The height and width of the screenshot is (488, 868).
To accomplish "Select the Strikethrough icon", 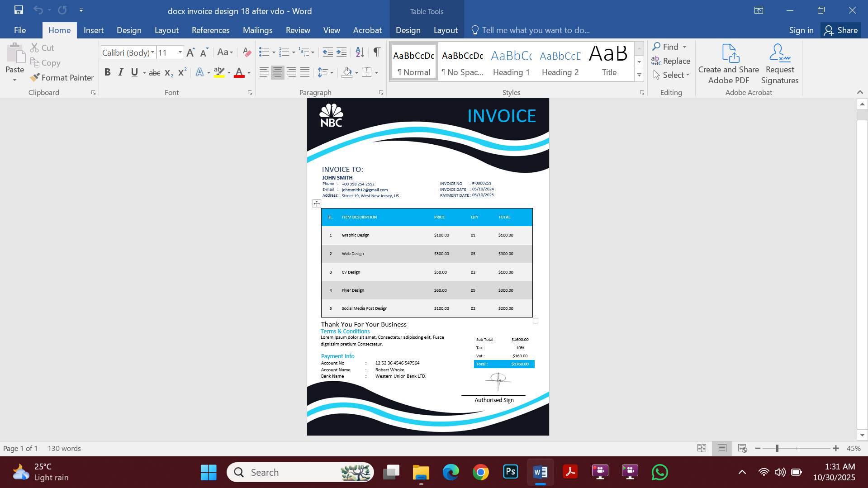I will tap(154, 72).
